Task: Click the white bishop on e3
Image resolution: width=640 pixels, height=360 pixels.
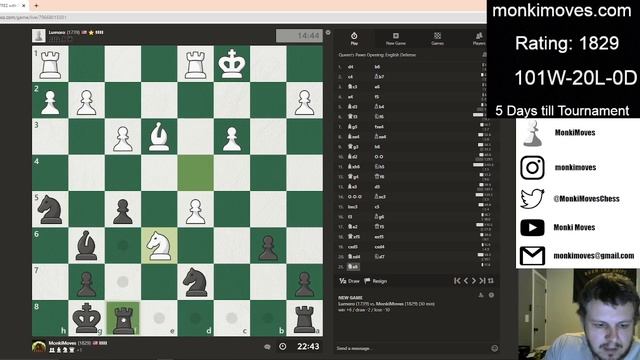Action: click(x=159, y=137)
